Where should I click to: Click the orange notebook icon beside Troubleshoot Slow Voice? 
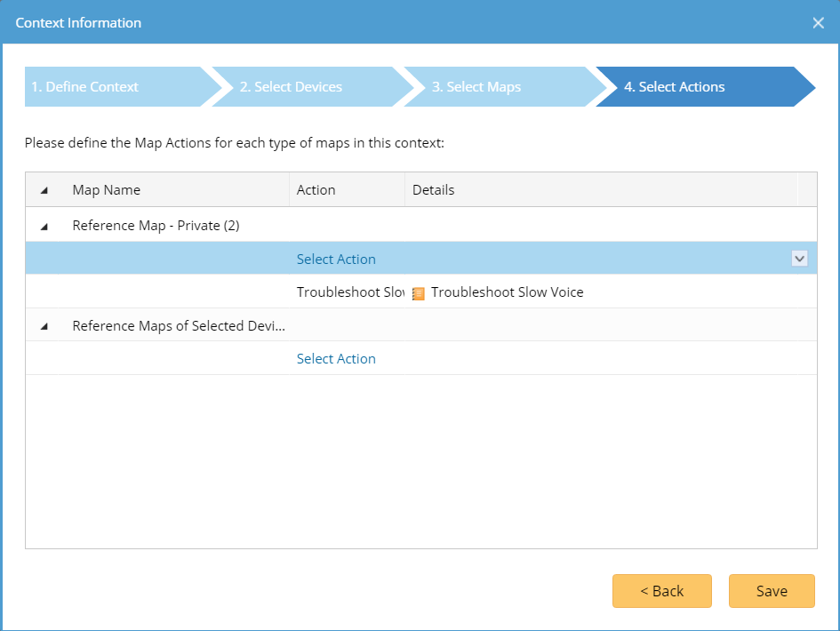coord(419,293)
